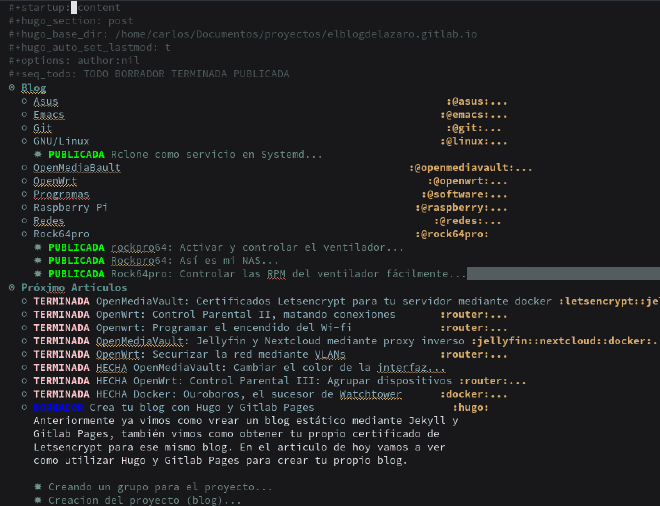Click TERMINADA keyword on Securizar la red entry

(x=61, y=354)
